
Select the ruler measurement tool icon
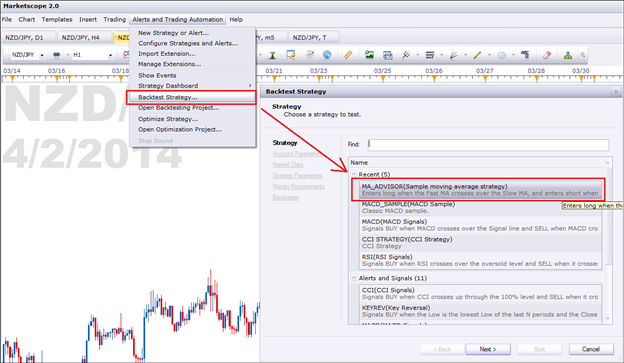[x=348, y=55]
